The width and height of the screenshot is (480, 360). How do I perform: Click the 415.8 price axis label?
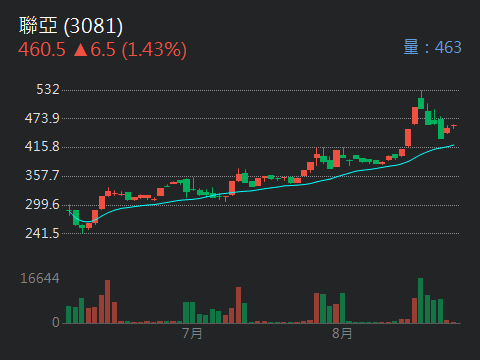[42, 146]
